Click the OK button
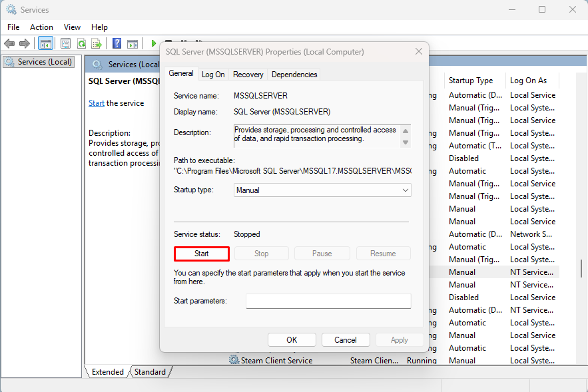 [292, 340]
